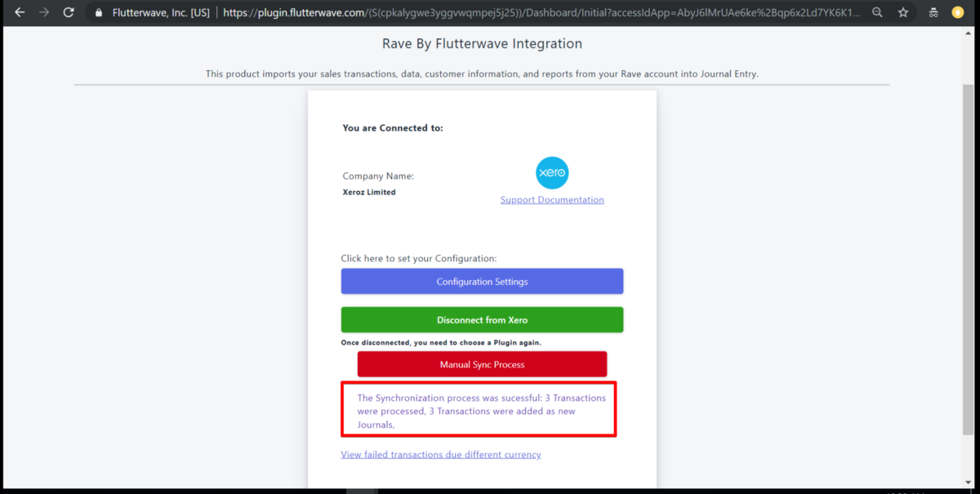Open the orange profile avatar icon
This screenshot has width=980, height=494.
click(x=958, y=12)
